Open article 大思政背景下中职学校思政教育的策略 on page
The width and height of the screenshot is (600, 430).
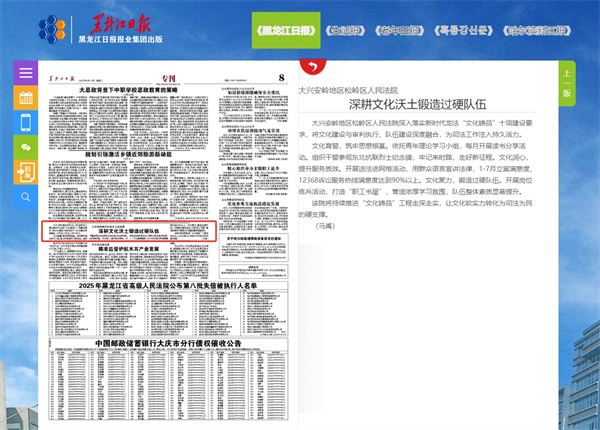tap(128, 90)
